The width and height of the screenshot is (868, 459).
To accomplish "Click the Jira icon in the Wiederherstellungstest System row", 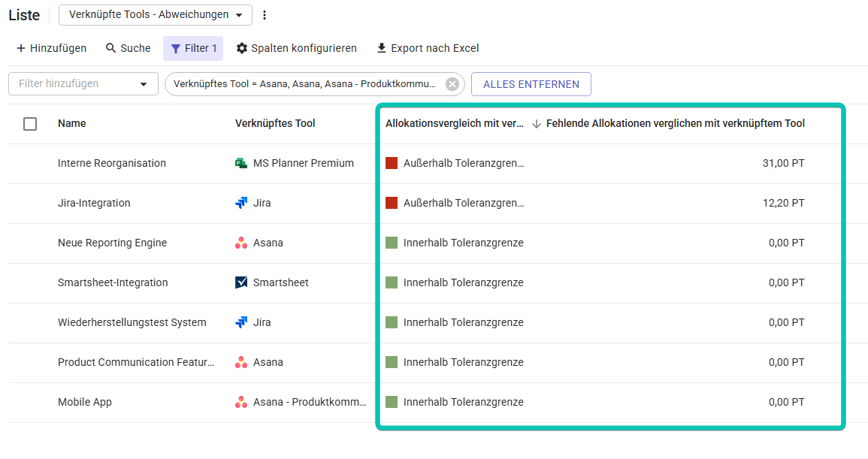I will tap(242, 322).
